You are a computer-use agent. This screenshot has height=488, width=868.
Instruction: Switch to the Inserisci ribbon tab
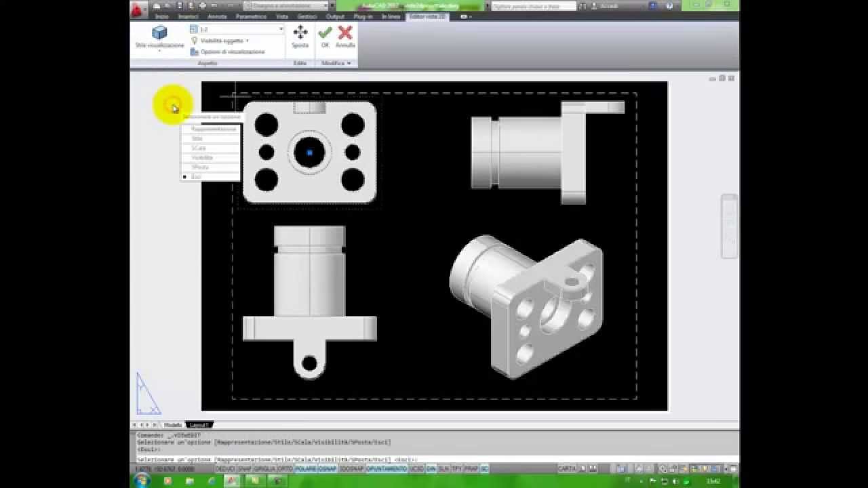(x=189, y=16)
